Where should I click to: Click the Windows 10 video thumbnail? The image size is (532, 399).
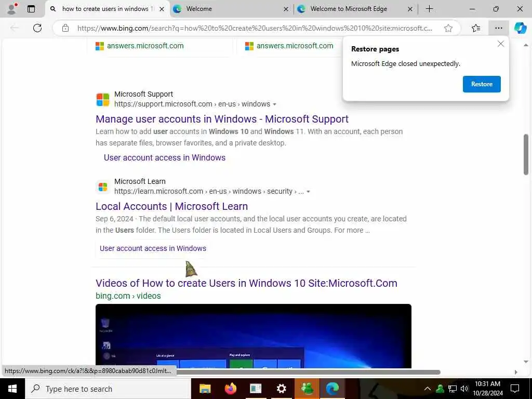coord(254,336)
